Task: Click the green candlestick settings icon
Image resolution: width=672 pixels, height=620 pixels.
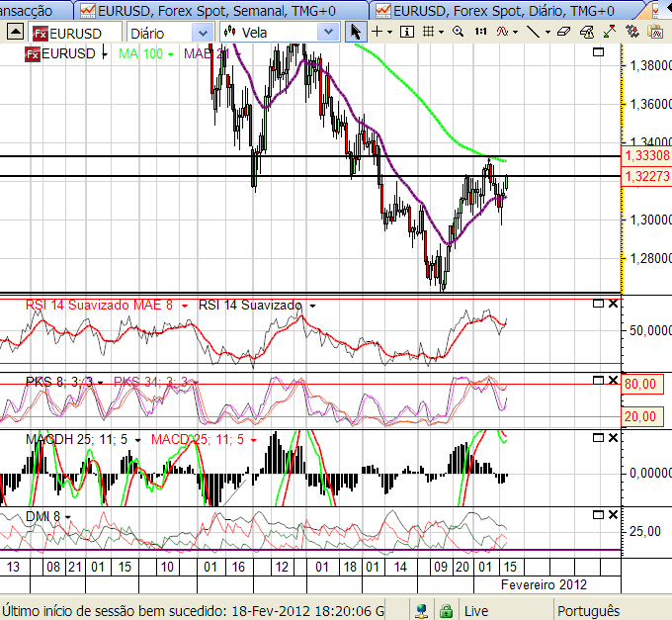Action: pyautogui.click(x=632, y=32)
